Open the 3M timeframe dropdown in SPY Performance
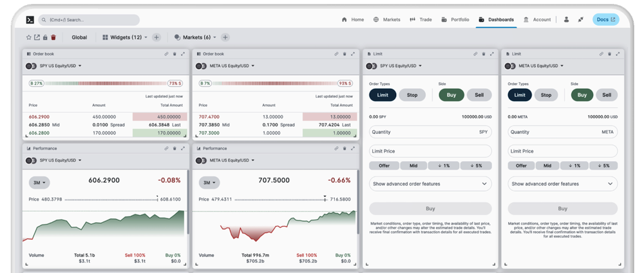 [39, 182]
